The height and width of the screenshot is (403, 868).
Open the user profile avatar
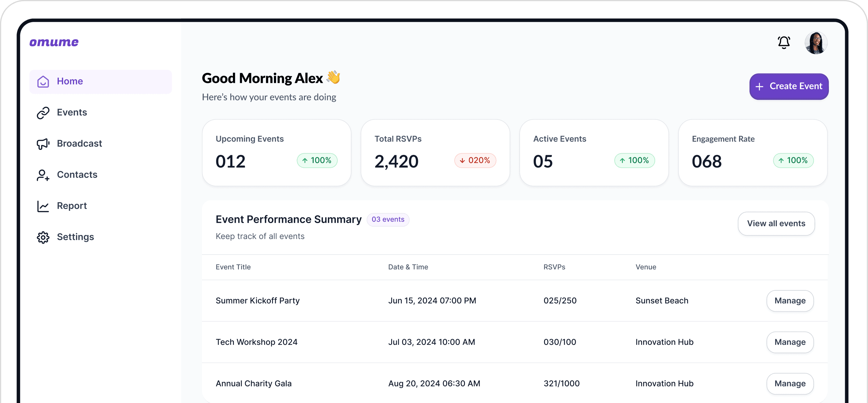[x=815, y=43]
